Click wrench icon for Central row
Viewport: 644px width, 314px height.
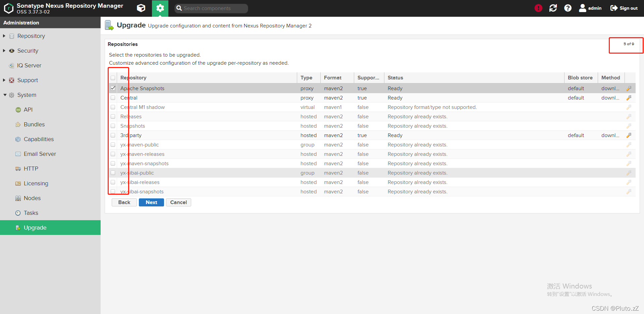tap(629, 98)
